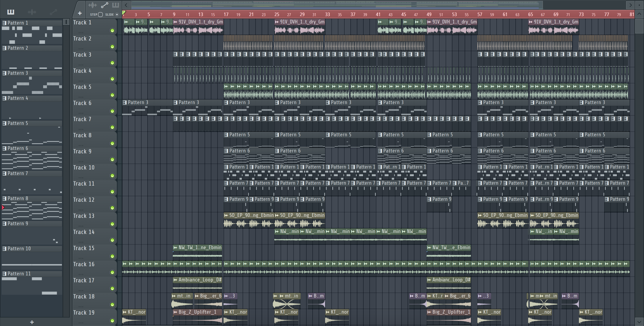Click the add track plus icon
The width and height of the screenshot is (644, 326).
[x=80, y=13]
